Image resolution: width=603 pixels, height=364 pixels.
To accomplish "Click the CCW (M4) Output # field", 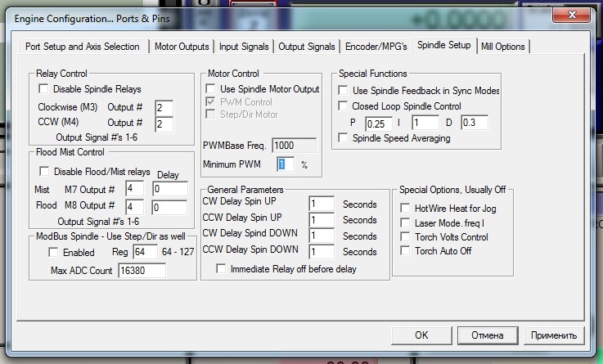I will pos(164,124).
